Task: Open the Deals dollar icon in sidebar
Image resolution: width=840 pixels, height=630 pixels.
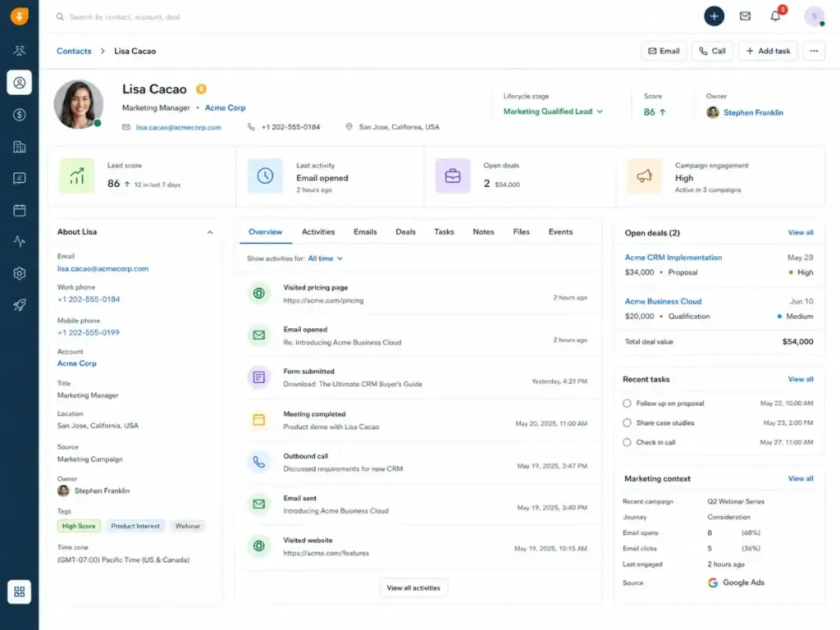Action: coord(20,115)
